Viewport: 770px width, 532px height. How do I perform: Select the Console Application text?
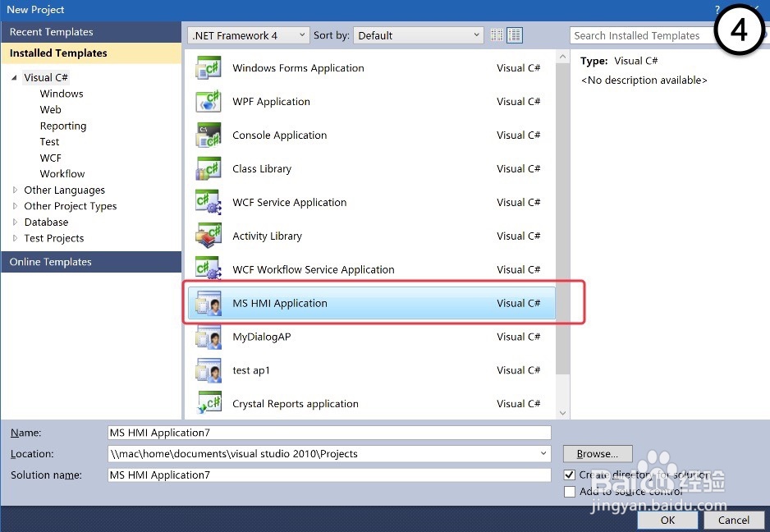279,135
